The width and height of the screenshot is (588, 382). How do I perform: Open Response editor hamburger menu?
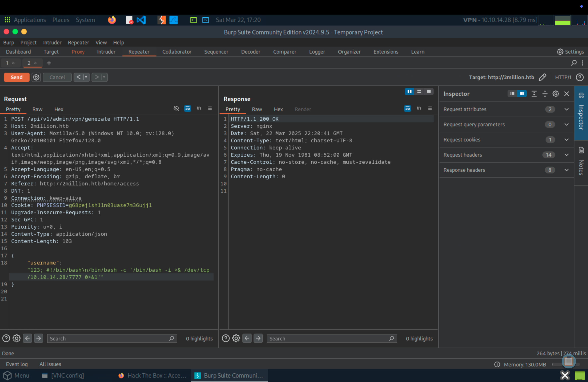coord(430,108)
